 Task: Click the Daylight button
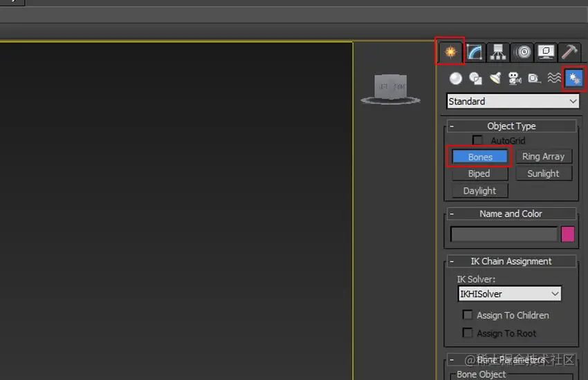479,191
